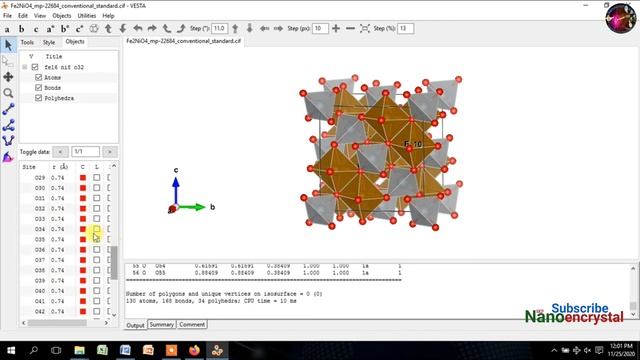Switch to the Summary tab
This screenshot has width=640, height=360.
click(162, 324)
